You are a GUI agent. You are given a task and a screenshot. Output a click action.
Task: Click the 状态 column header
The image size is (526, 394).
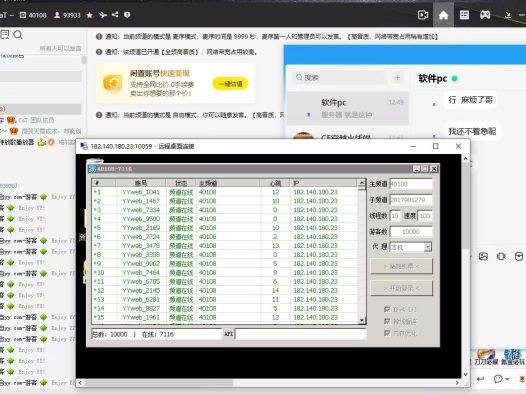click(x=181, y=183)
